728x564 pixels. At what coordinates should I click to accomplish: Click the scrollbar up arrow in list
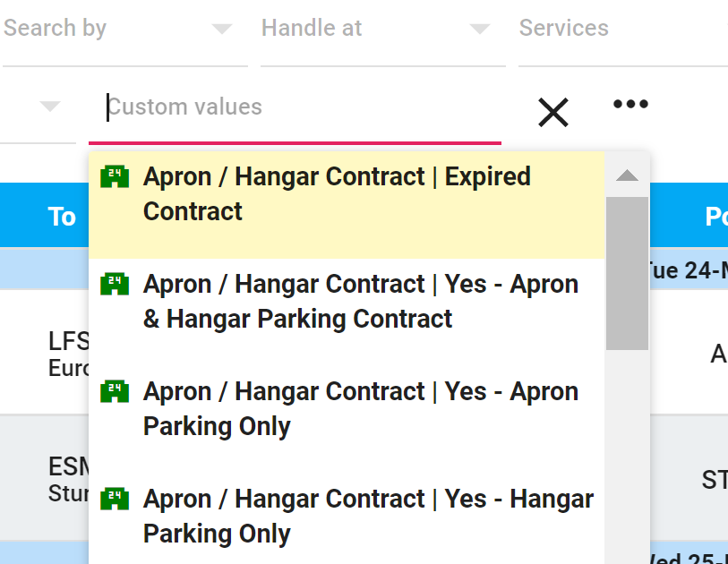click(627, 175)
